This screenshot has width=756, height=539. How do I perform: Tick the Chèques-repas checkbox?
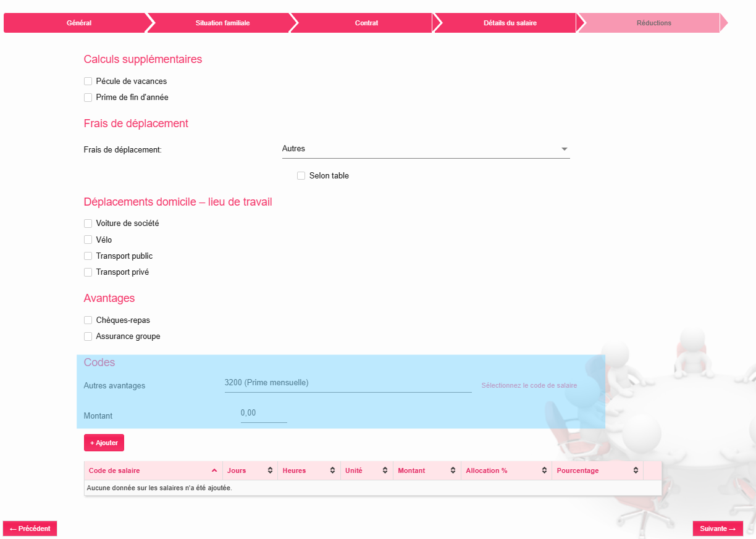88,320
